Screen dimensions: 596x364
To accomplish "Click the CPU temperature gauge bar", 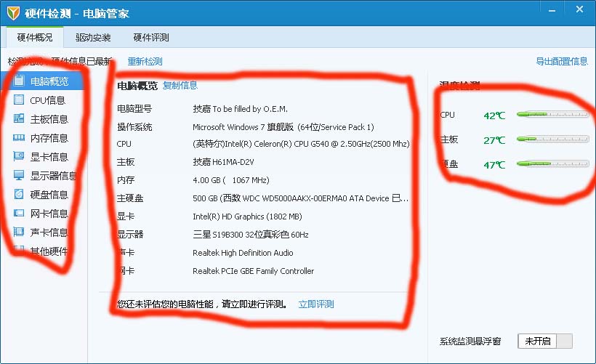I will point(552,115).
